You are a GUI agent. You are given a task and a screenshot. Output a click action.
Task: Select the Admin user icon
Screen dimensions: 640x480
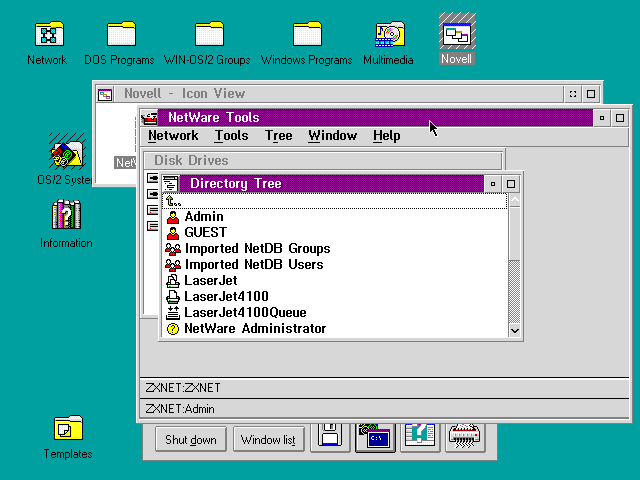173,217
